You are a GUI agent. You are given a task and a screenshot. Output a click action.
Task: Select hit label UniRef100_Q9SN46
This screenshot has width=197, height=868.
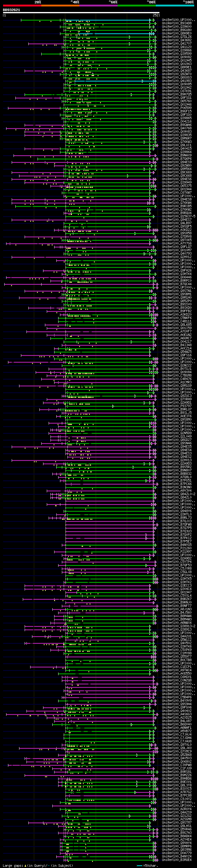177,443
